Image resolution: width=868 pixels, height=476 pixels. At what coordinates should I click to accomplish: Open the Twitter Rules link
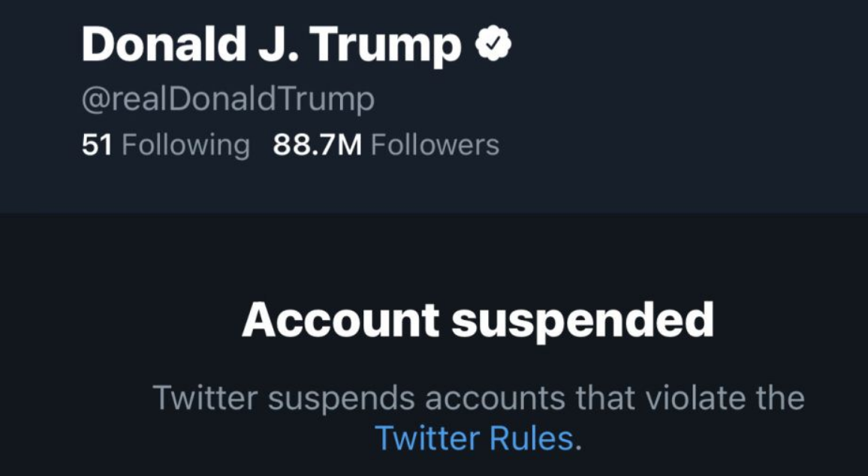[x=475, y=439]
